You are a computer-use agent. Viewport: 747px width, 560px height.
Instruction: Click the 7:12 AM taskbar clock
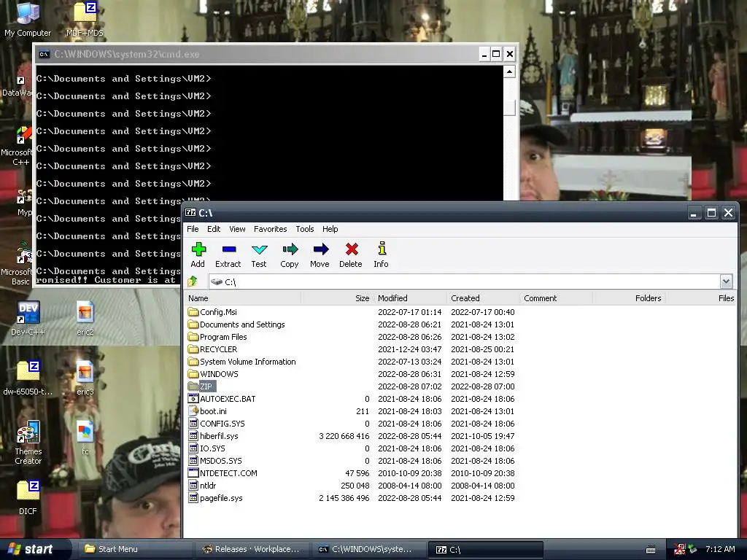720,549
